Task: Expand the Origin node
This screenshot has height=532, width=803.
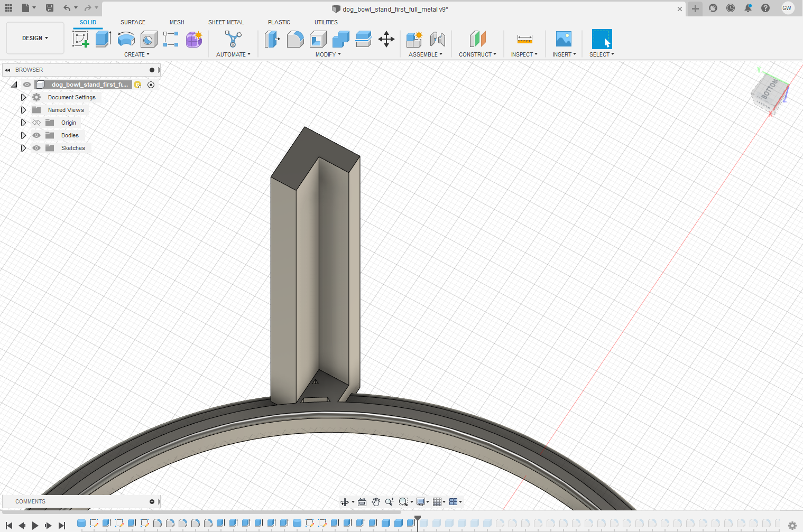Action: tap(23, 123)
